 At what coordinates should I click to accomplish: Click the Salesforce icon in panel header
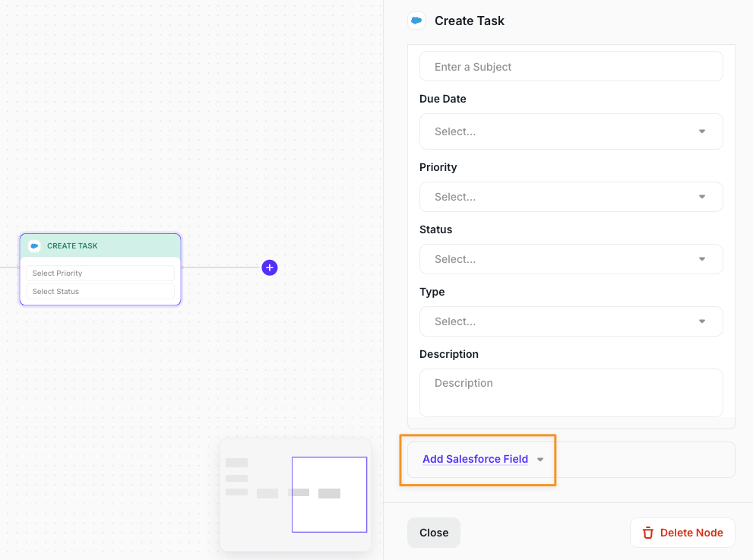click(x=416, y=21)
